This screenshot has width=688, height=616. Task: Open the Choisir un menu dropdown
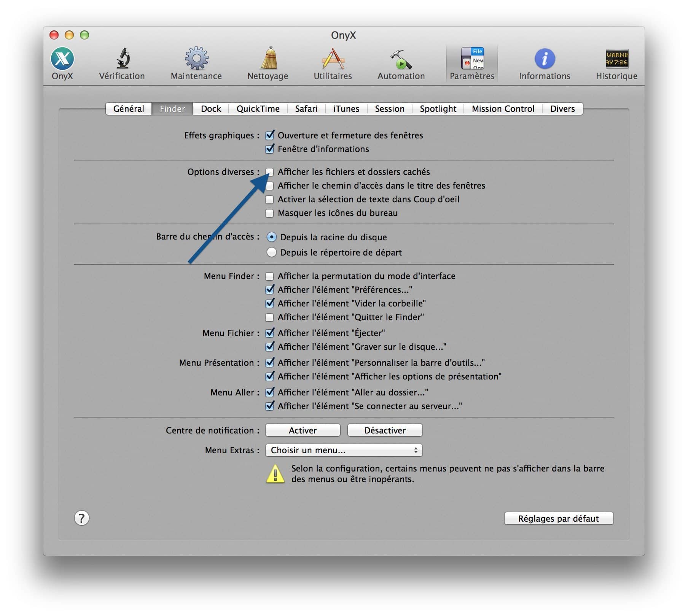344,450
